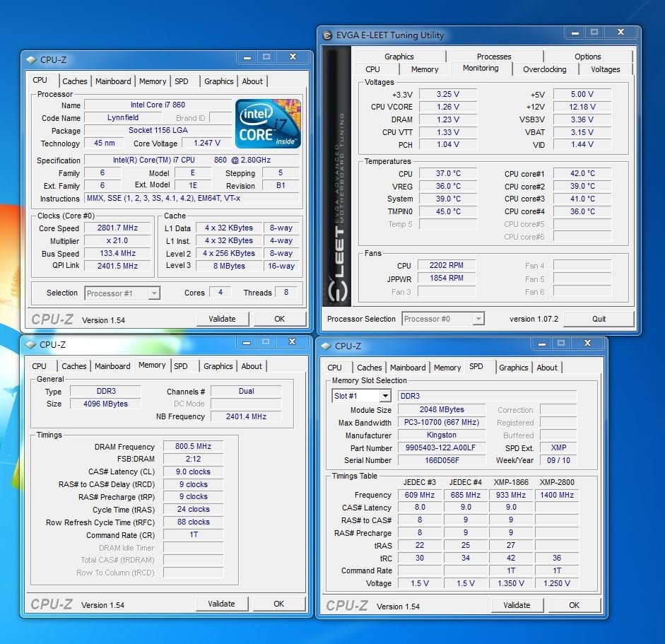Close the EVGA E-LEET Tuning Utility window
This screenshot has width=665, height=644.
(x=621, y=33)
